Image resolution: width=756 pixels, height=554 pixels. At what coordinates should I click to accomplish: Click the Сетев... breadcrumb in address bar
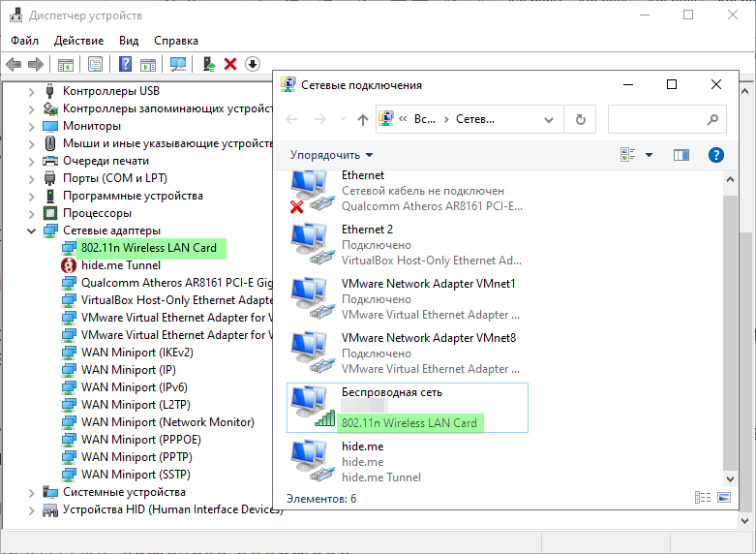tap(475, 119)
